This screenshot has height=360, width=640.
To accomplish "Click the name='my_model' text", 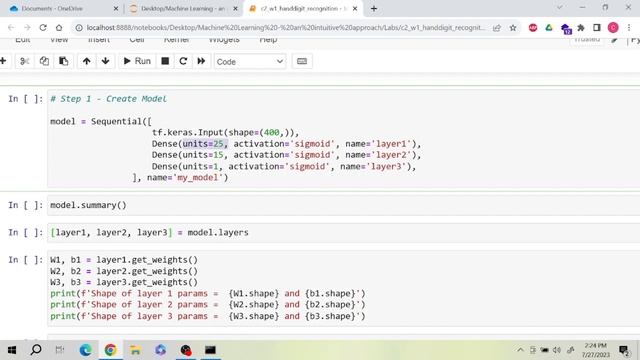I will tap(185, 178).
